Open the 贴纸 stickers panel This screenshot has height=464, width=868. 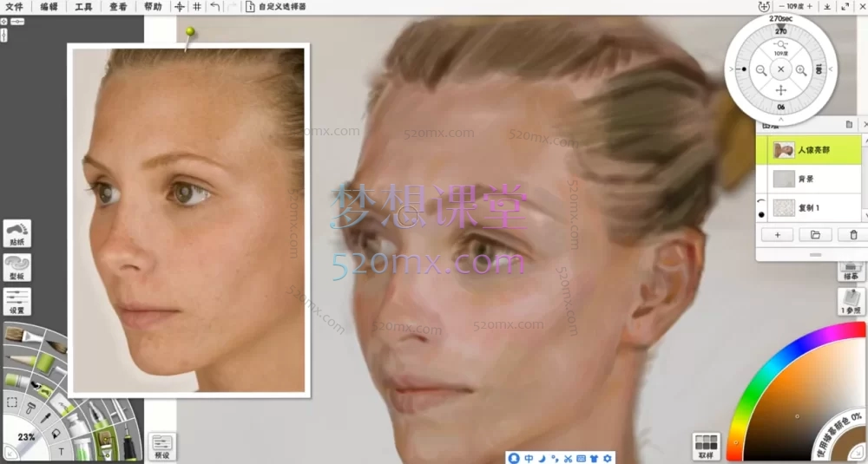(17, 232)
